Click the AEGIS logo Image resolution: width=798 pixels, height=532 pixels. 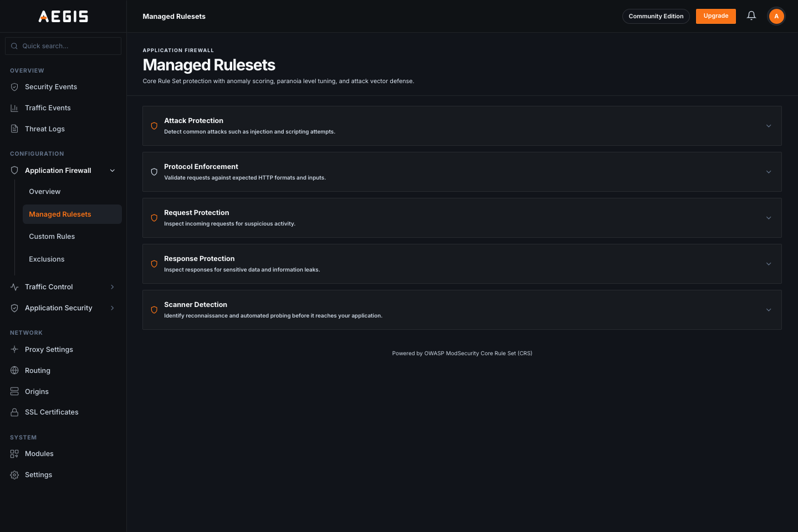(x=63, y=16)
